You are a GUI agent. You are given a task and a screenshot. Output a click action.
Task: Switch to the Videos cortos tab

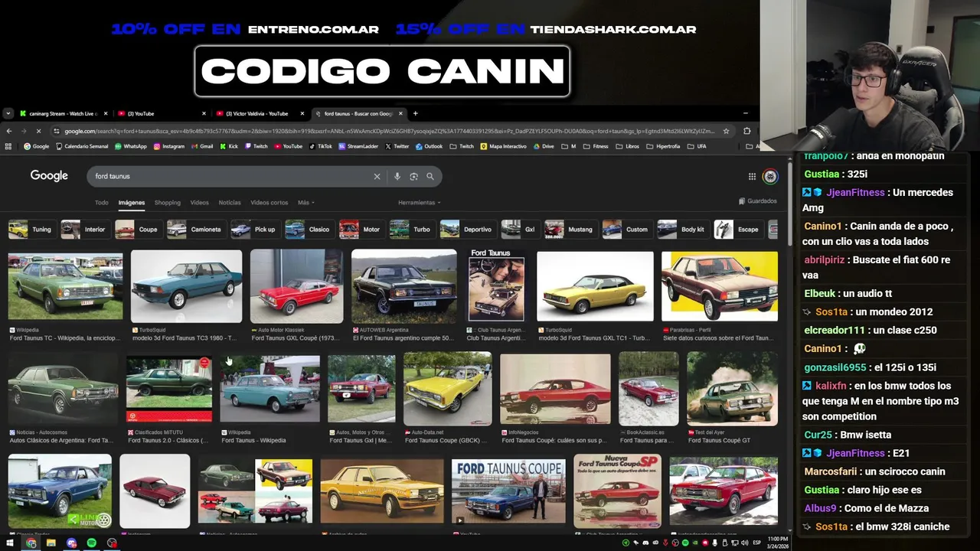point(269,203)
